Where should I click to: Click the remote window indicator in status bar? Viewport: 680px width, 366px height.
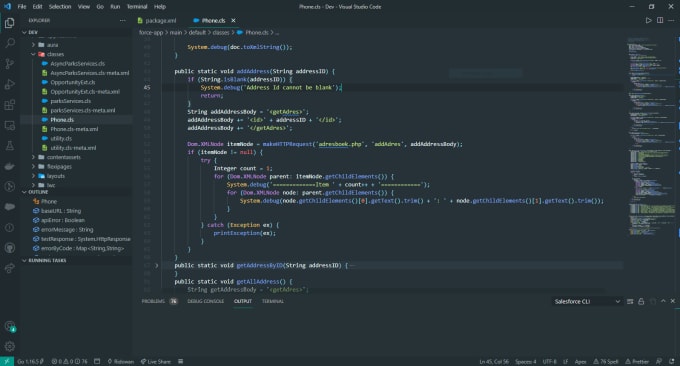point(7,361)
